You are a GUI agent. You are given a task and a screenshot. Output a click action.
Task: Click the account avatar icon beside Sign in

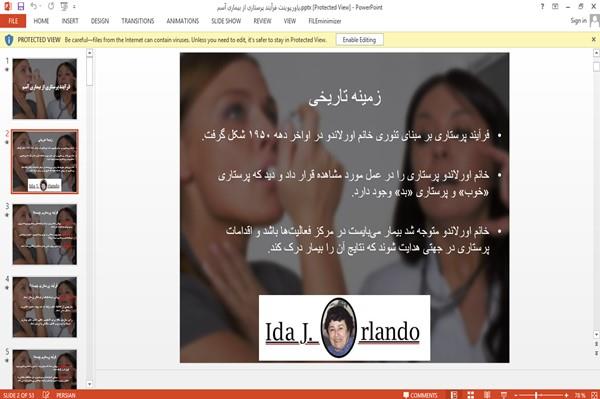click(x=595, y=21)
